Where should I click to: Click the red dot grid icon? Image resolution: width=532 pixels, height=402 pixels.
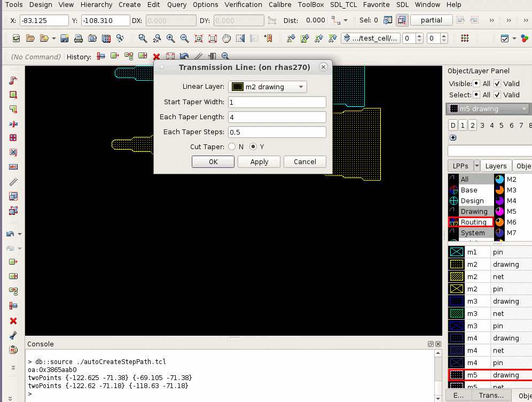click(465, 38)
